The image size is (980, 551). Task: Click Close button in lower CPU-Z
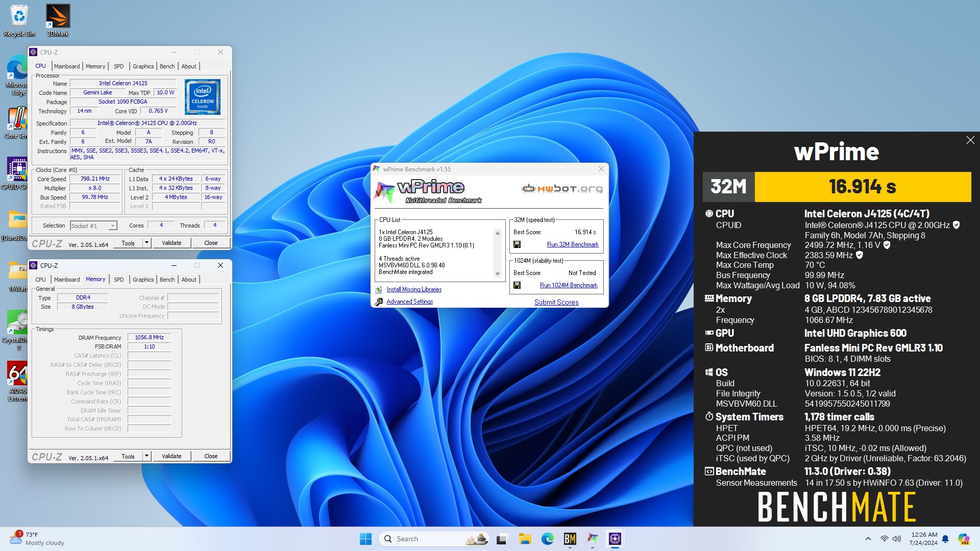pos(211,456)
